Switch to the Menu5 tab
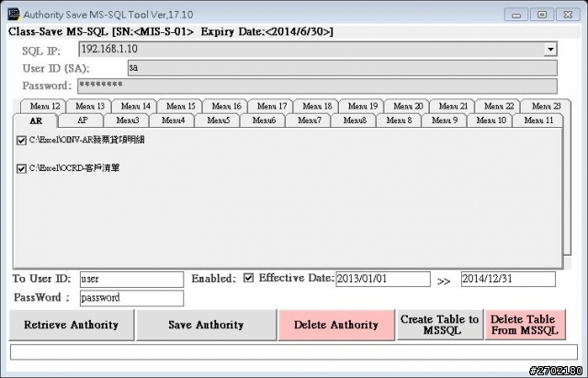This screenshot has width=588, height=378. (219, 120)
